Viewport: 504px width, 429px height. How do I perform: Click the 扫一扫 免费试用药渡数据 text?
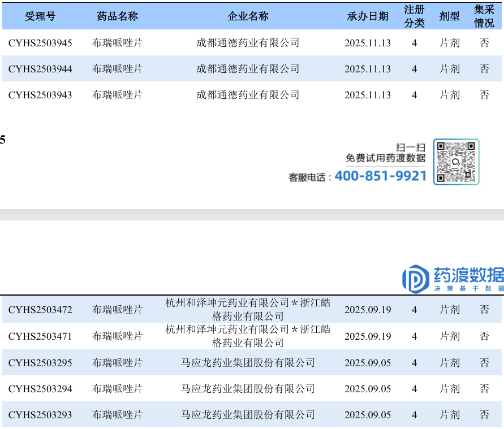385,153
